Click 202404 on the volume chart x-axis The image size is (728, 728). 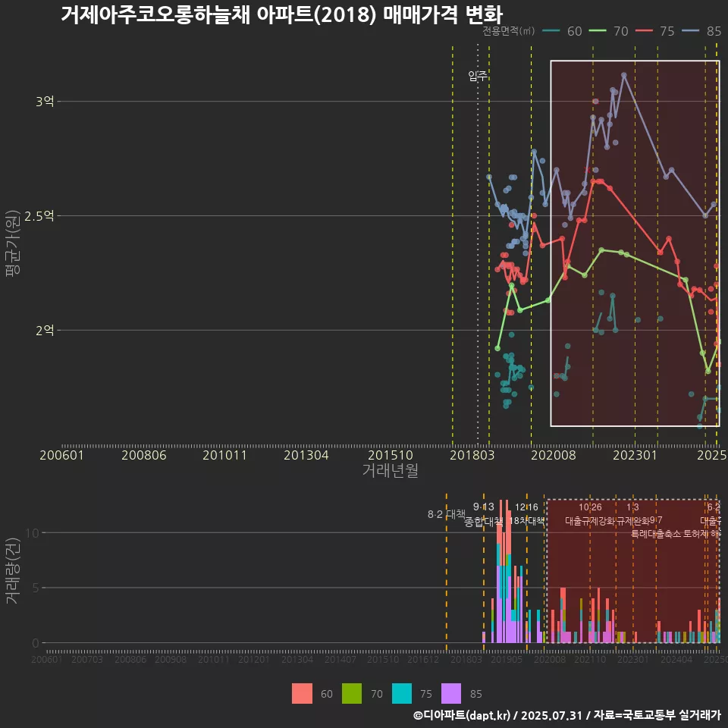[676, 659]
